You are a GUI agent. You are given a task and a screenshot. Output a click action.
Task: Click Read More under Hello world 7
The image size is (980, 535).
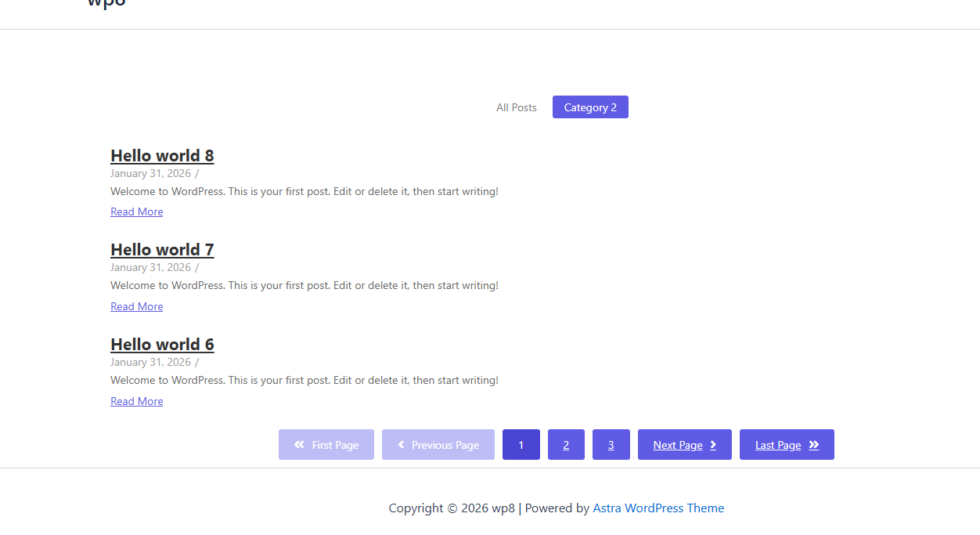[x=137, y=307]
